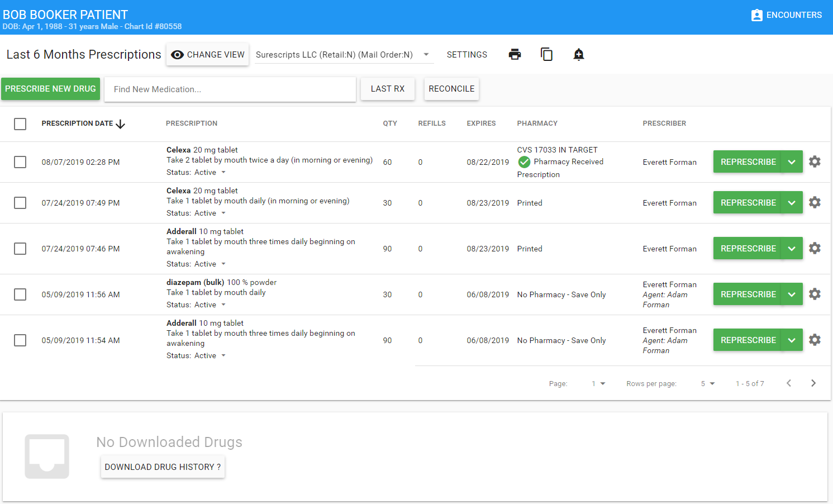
Task: Click Agent: Adam Forman in diazepam row
Action: point(665,299)
